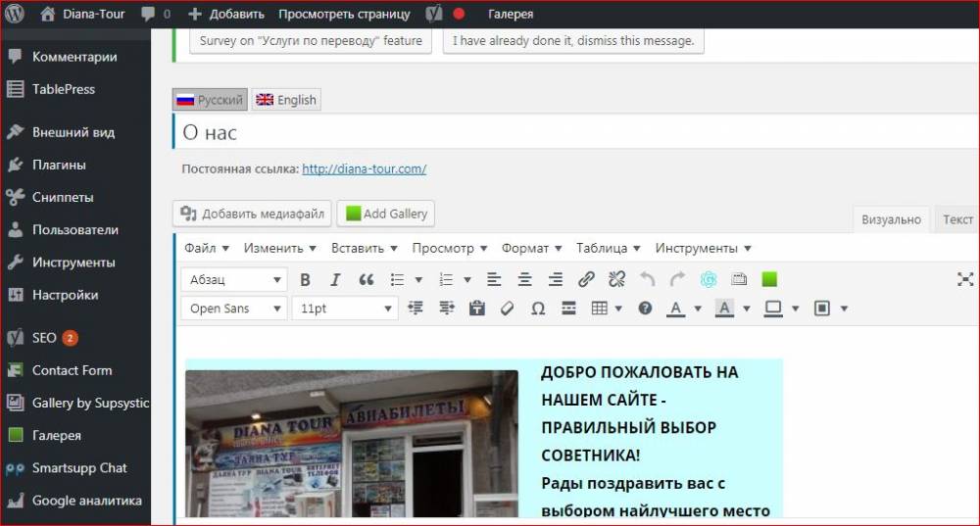Align text right
980x526 pixels.
click(555, 279)
